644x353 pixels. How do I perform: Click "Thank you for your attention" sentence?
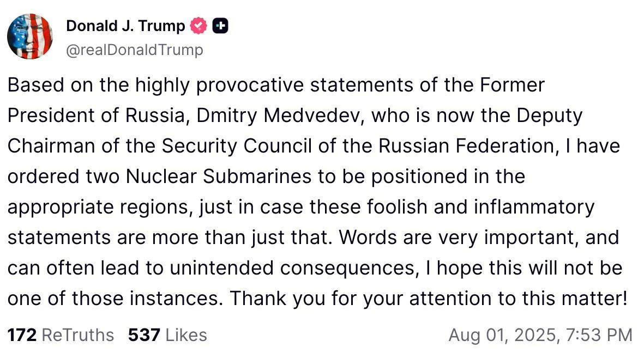point(350,299)
